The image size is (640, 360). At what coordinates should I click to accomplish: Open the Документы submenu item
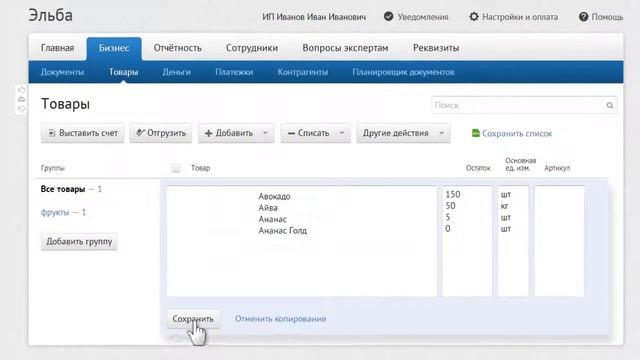click(x=62, y=72)
